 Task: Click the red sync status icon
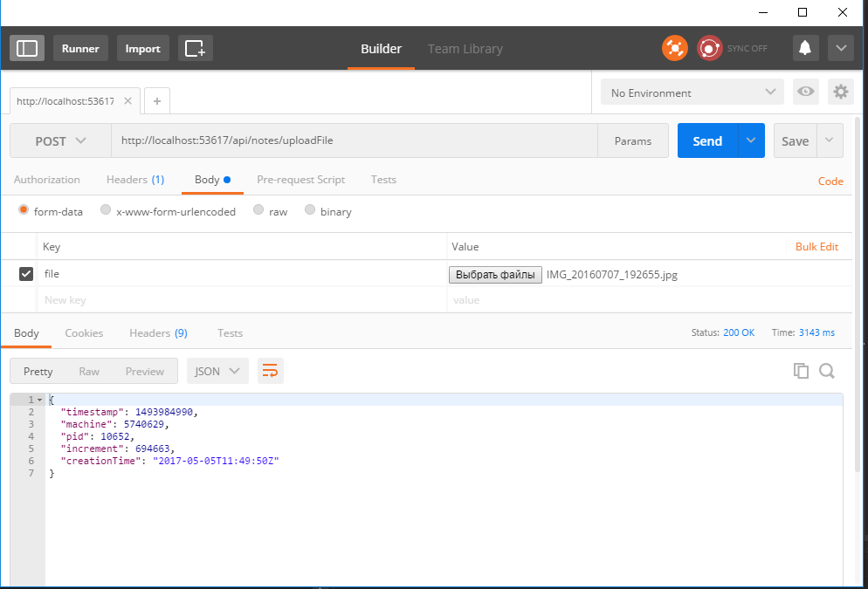click(709, 48)
